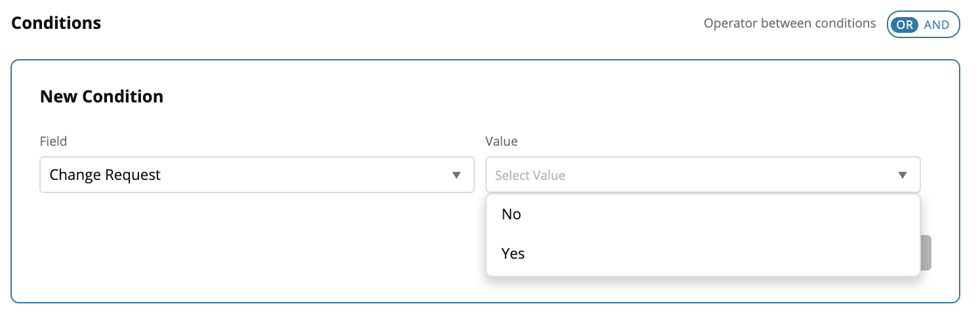980x327 pixels.
Task: Choose Yes from the Value list
Action: click(513, 253)
